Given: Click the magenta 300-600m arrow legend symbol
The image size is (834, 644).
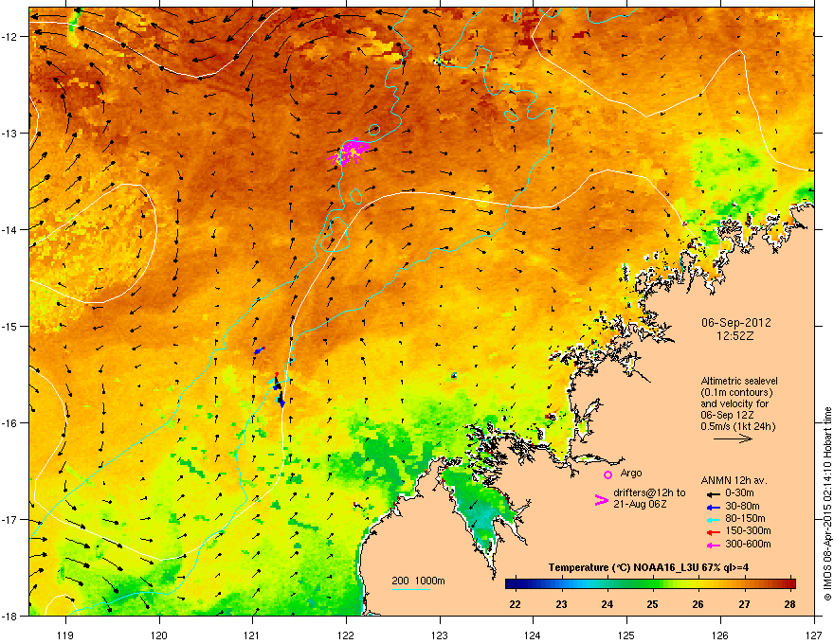Looking at the screenshot, I should tap(713, 545).
